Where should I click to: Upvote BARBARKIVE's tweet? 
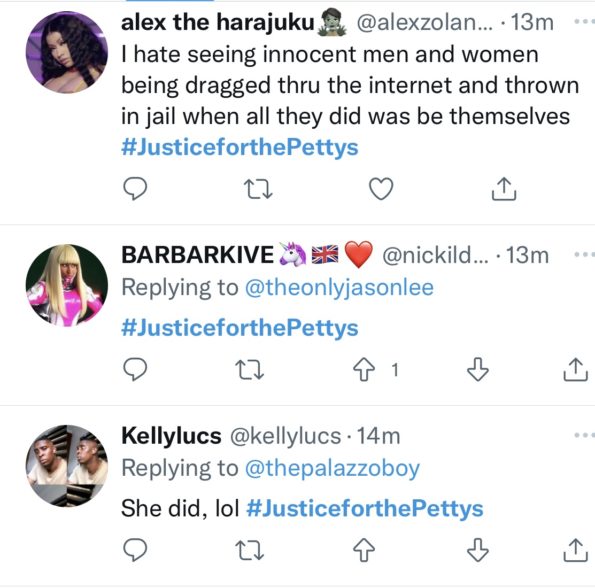(364, 369)
